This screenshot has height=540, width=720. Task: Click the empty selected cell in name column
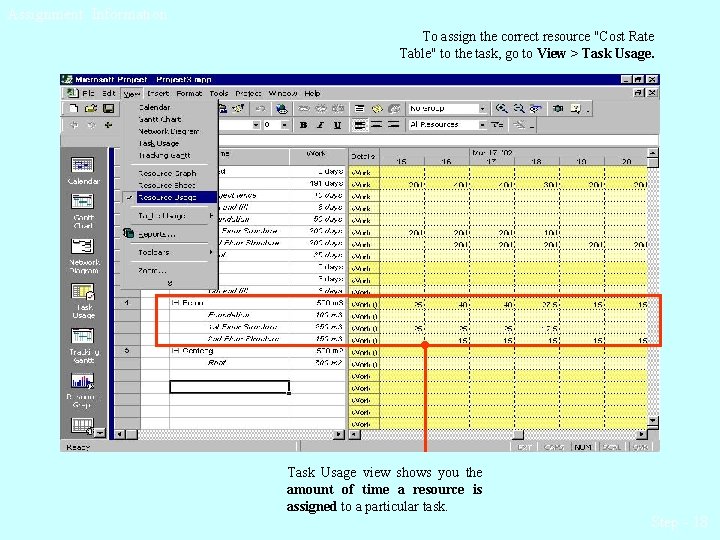pyautogui.click(x=230, y=387)
